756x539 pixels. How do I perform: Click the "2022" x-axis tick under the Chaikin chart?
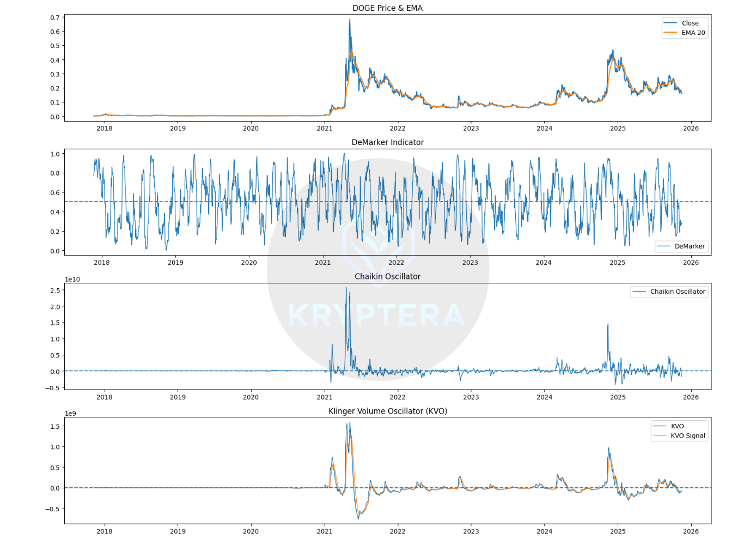click(x=398, y=397)
